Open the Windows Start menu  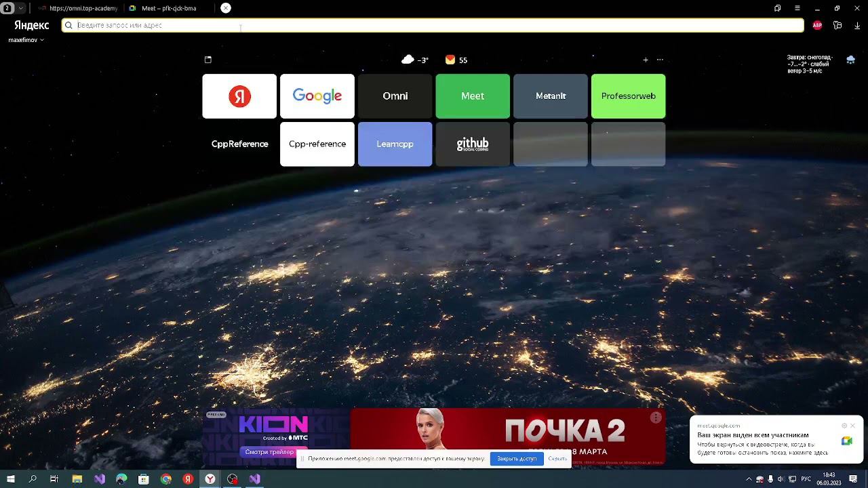tap(10, 479)
